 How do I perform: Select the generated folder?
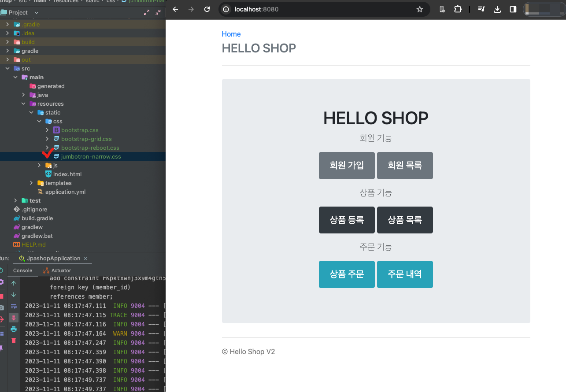tap(51, 86)
